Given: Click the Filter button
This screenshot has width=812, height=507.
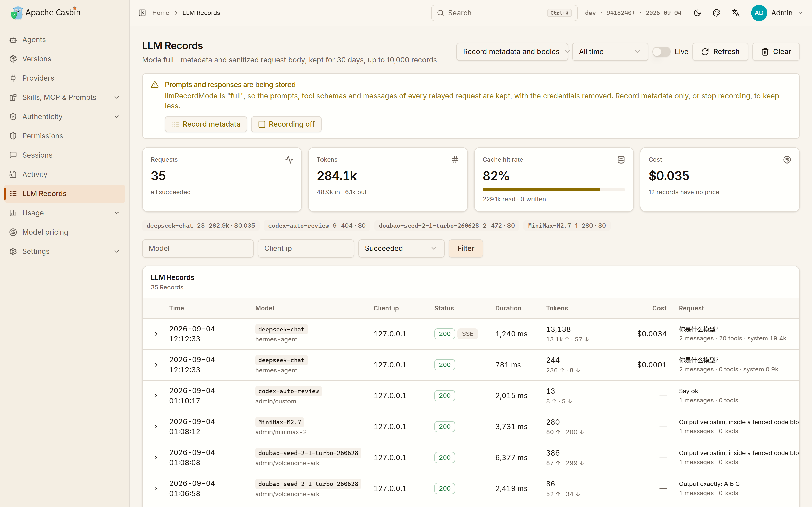Looking at the screenshot, I should pos(466,248).
